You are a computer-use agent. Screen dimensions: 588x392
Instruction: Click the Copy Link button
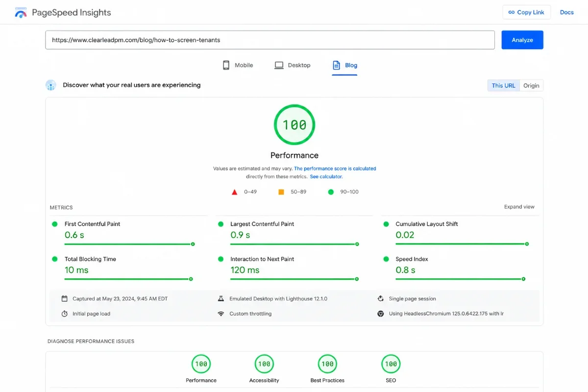[527, 12]
